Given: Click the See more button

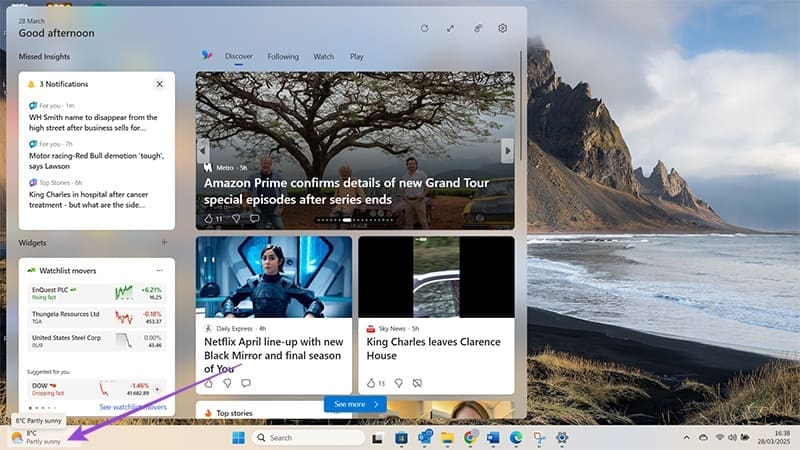Looking at the screenshot, I should click(x=355, y=404).
